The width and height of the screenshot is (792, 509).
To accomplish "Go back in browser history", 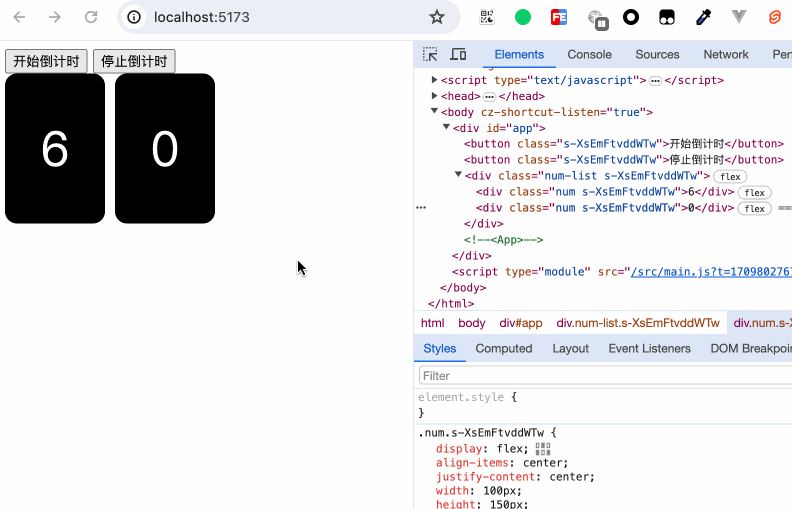I will [x=19, y=17].
